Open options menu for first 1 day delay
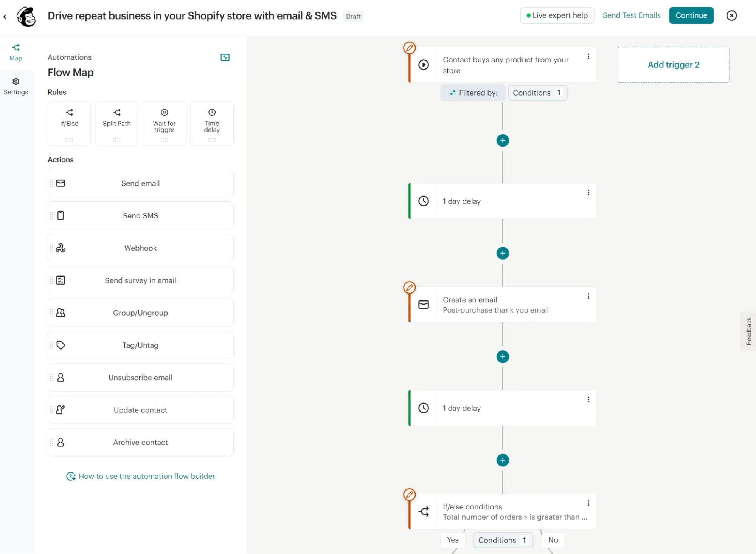The image size is (756, 554). pyautogui.click(x=588, y=193)
